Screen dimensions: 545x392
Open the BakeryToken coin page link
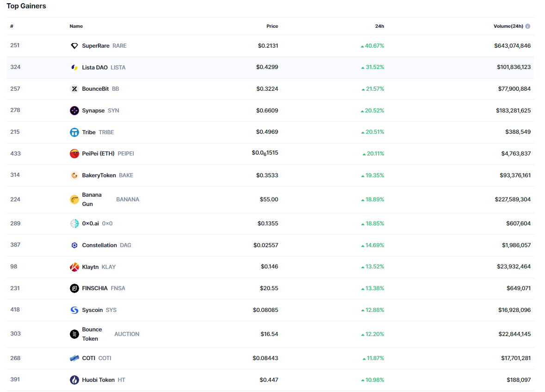pyautogui.click(x=99, y=175)
